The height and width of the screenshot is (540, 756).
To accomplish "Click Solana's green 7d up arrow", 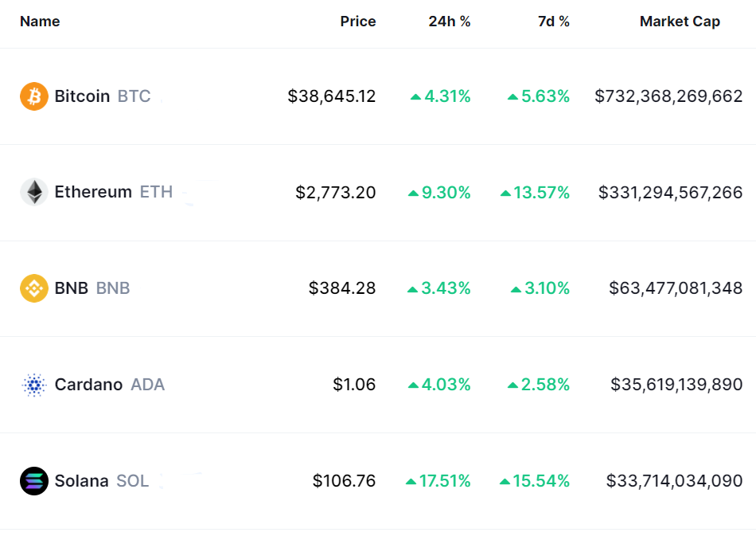I will (x=505, y=481).
